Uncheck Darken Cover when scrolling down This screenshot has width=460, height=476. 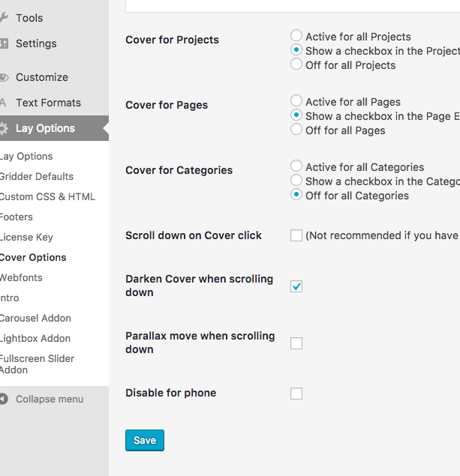pos(296,286)
